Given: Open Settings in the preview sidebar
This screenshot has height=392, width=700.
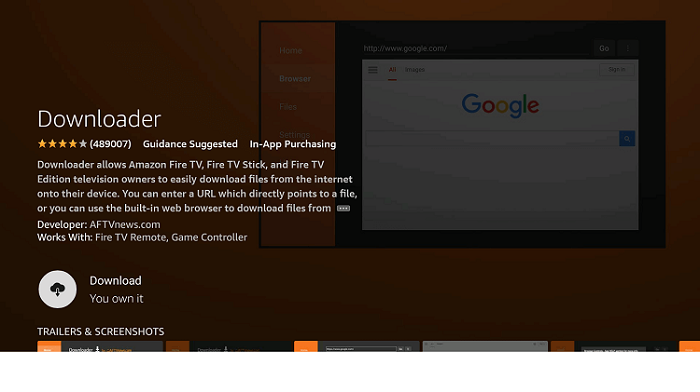Looking at the screenshot, I should [294, 134].
